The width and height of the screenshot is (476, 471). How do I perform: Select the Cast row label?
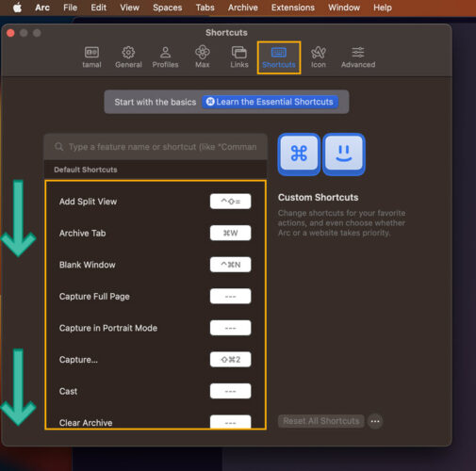click(x=68, y=392)
